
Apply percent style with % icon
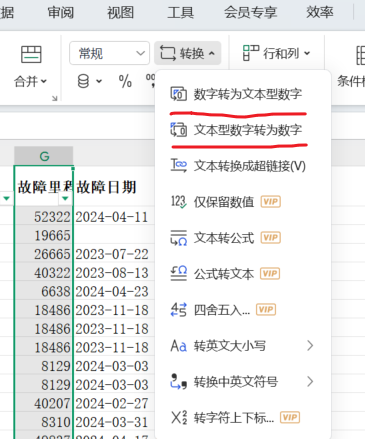coord(125,81)
